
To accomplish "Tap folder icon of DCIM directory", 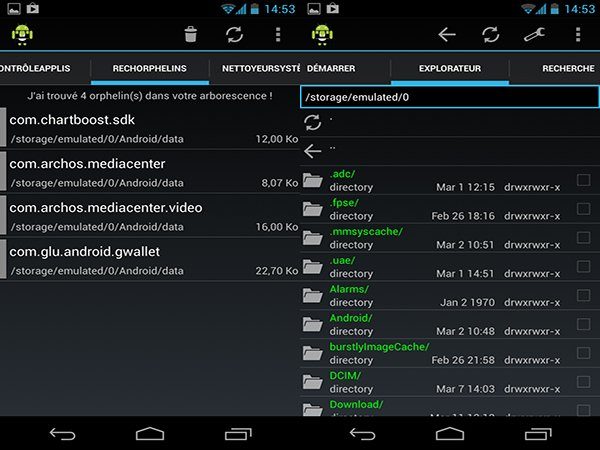I will [x=313, y=382].
